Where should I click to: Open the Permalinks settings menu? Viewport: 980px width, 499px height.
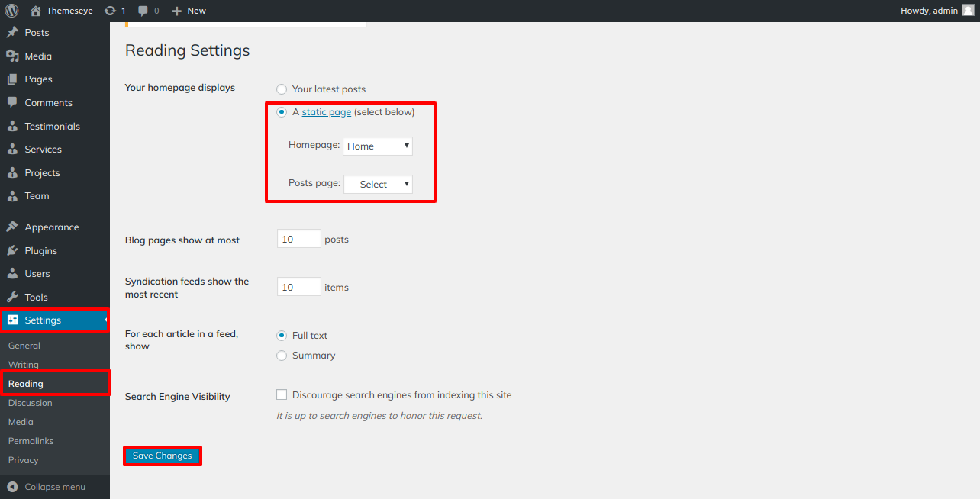(31, 440)
